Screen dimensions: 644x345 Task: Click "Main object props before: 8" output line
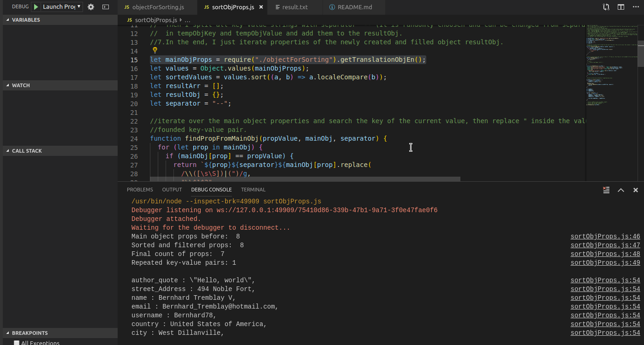(185, 237)
